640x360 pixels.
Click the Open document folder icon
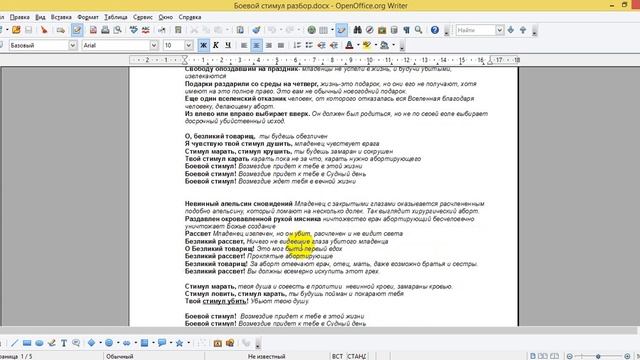pyautogui.click(x=16, y=30)
